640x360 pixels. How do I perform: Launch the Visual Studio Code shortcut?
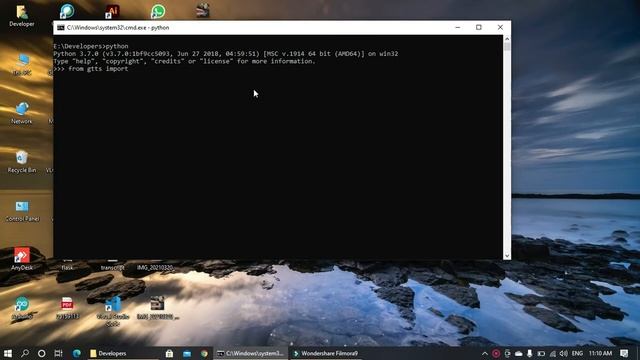click(x=113, y=311)
